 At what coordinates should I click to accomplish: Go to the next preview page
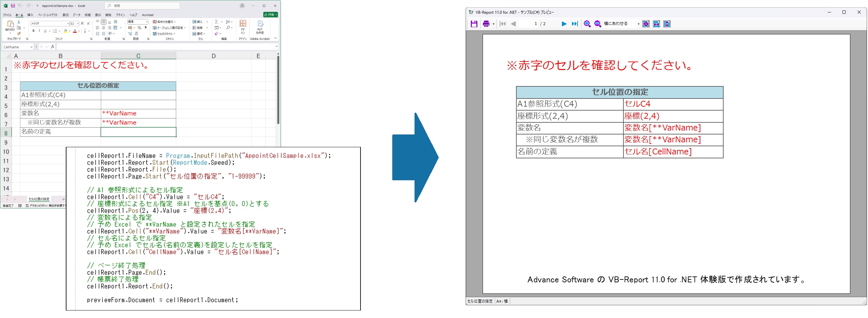pyautogui.click(x=563, y=24)
